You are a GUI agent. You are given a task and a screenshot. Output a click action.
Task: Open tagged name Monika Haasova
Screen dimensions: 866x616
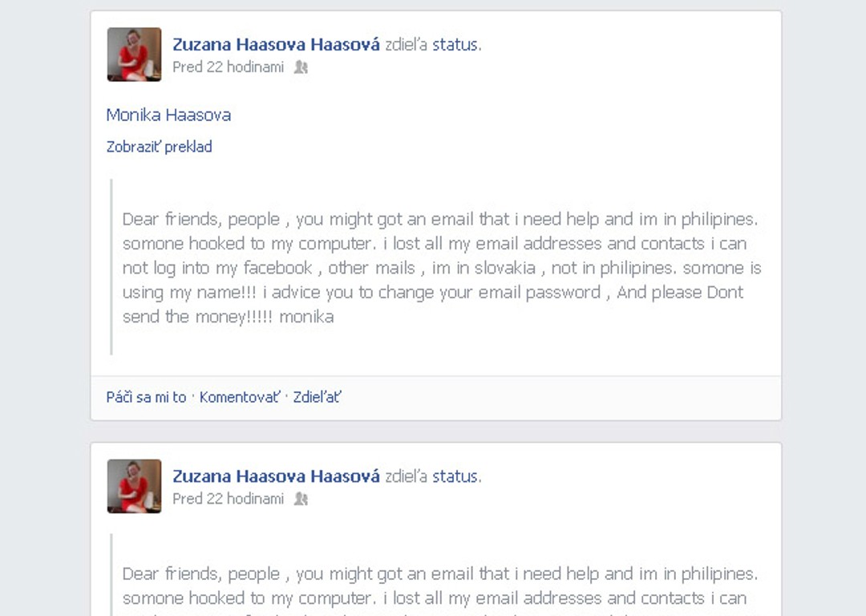[168, 115]
